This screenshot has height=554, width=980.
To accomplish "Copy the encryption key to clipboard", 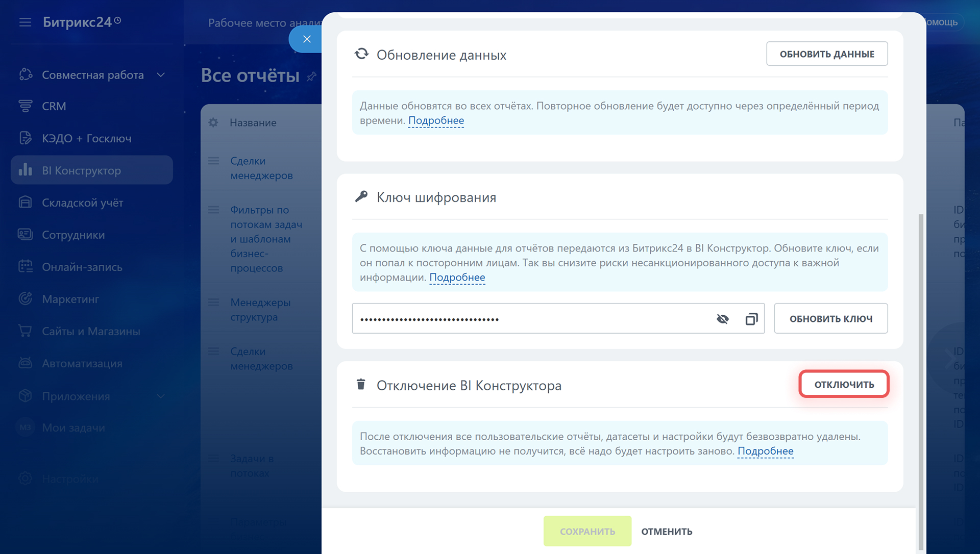I will coord(751,319).
